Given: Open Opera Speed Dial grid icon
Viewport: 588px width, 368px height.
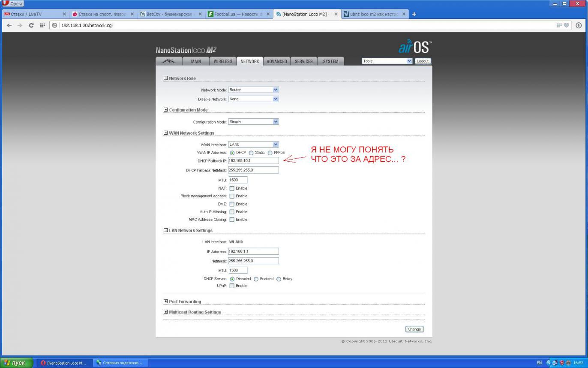Looking at the screenshot, I should 42,25.
